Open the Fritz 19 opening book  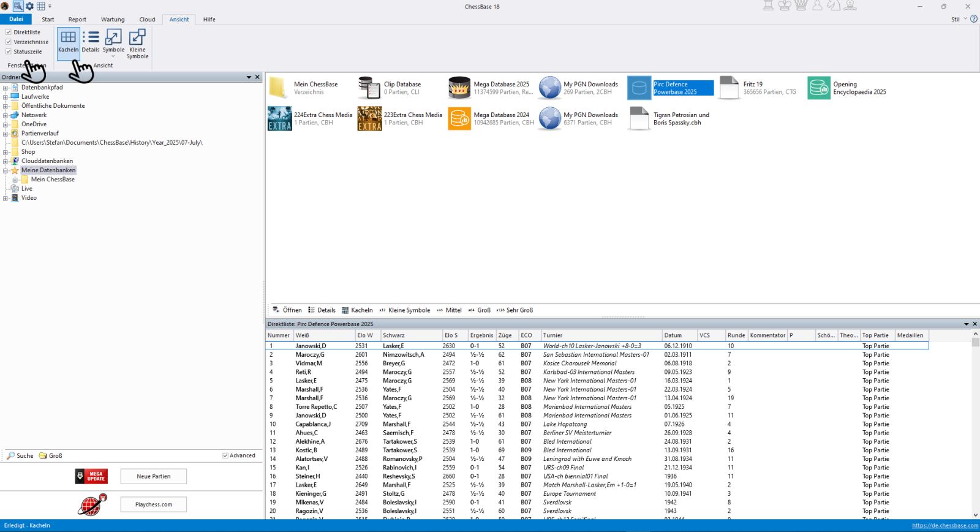(729, 88)
